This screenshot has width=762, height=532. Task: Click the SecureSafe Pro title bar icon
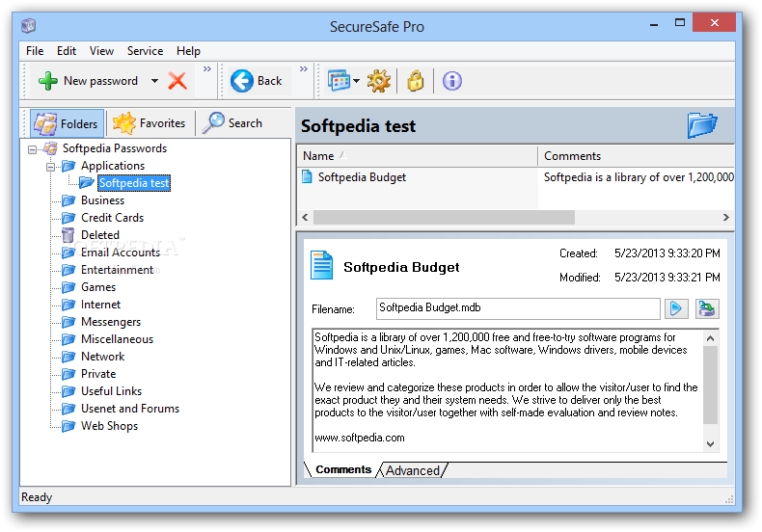[x=29, y=25]
